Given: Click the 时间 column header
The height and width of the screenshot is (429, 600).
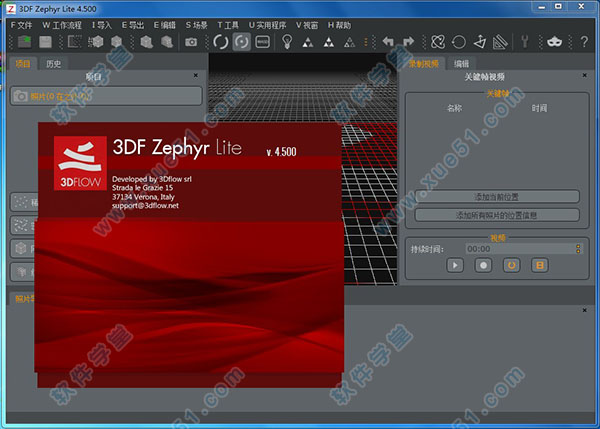Looking at the screenshot, I should click(x=539, y=108).
